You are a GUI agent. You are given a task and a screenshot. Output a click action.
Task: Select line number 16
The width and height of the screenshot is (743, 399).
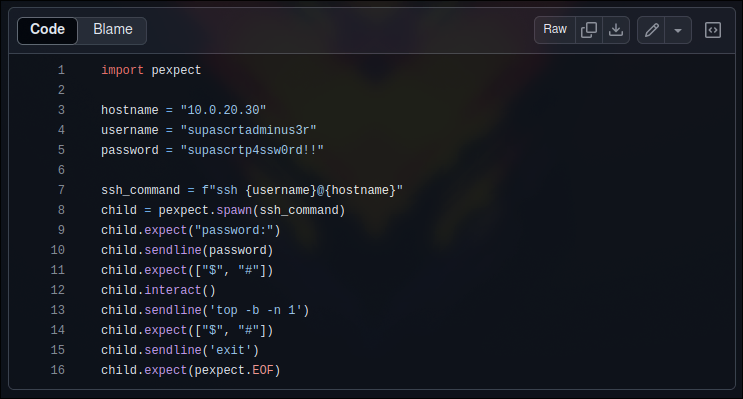58,370
